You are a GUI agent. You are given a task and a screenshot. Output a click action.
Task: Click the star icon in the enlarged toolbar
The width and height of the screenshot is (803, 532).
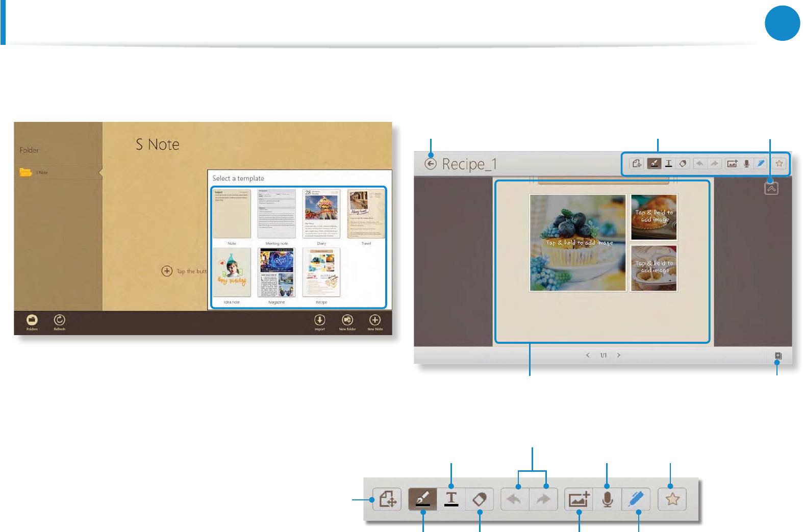pos(672,499)
